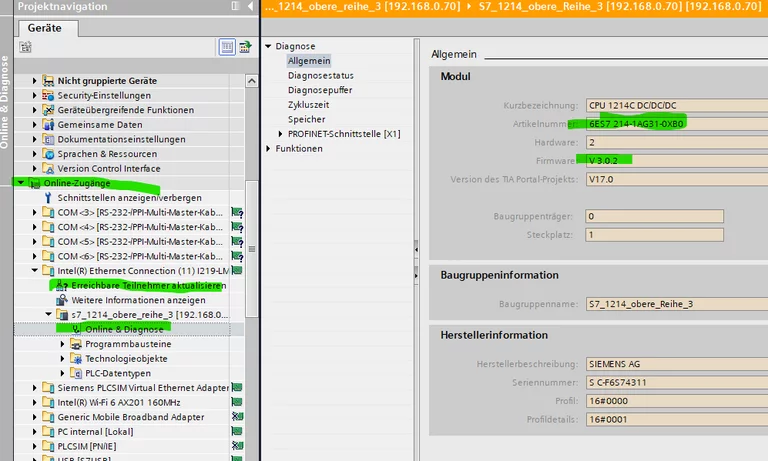Select s7_1214_obere_reihe_3 device node

tap(150, 315)
